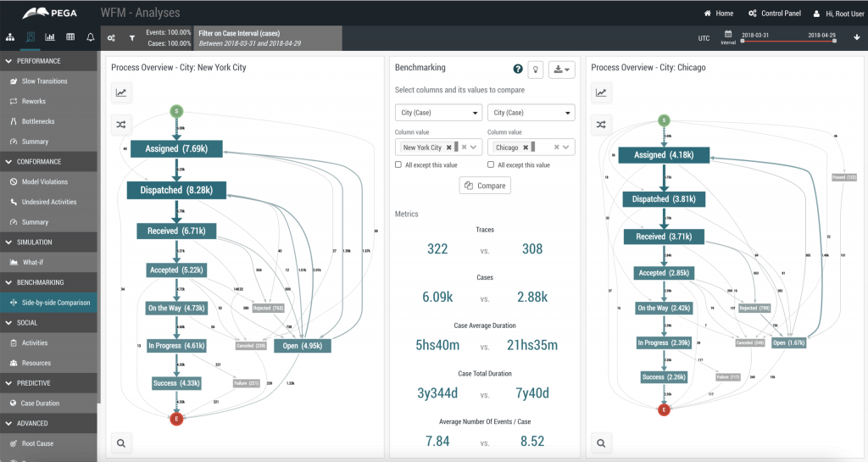Click the filter funnel icon
Image resolution: width=868 pixels, height=462 pixels.
131,38
